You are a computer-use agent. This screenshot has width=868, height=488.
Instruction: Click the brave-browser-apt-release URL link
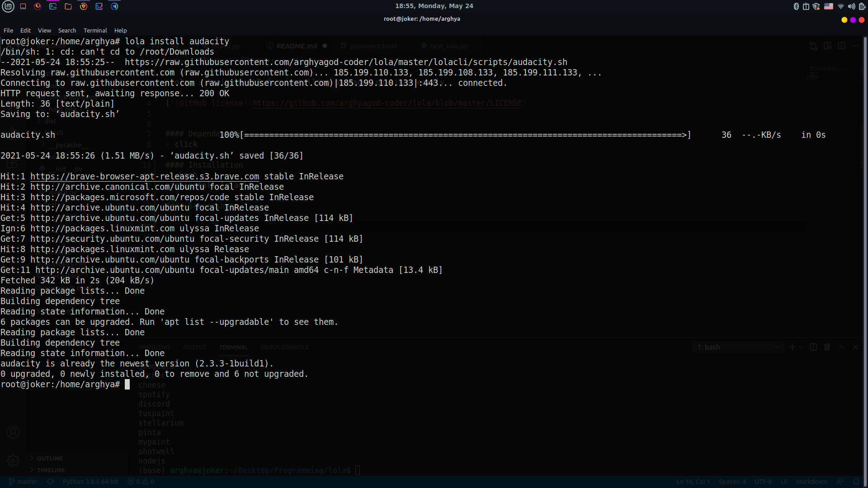point(145,177)
